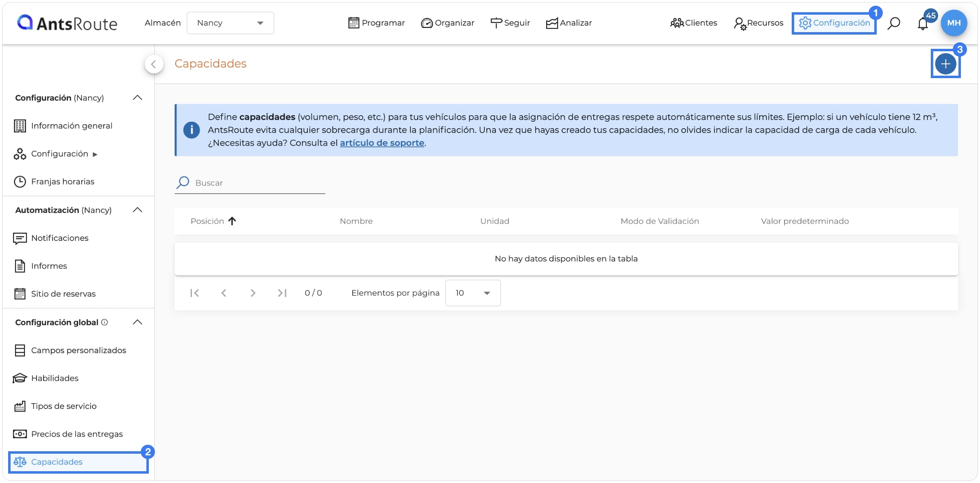Click the Unidad column header

[494, 221]
